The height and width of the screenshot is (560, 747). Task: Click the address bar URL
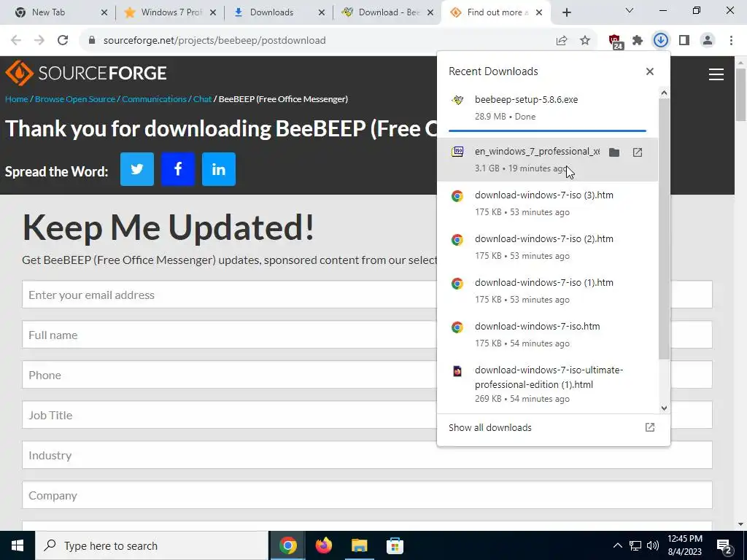click(x=214, y=41)
